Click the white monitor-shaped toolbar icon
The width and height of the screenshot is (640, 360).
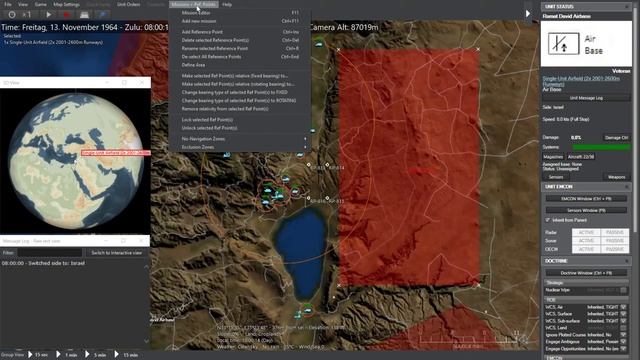click(x=84, y=15)
